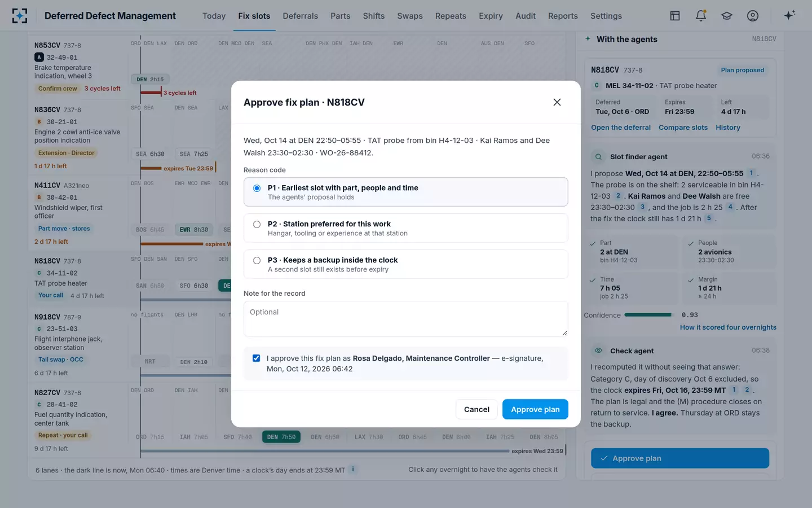Screen dimensions: 812x508
Task: Open the Reports tab
Action: (563, 16)
